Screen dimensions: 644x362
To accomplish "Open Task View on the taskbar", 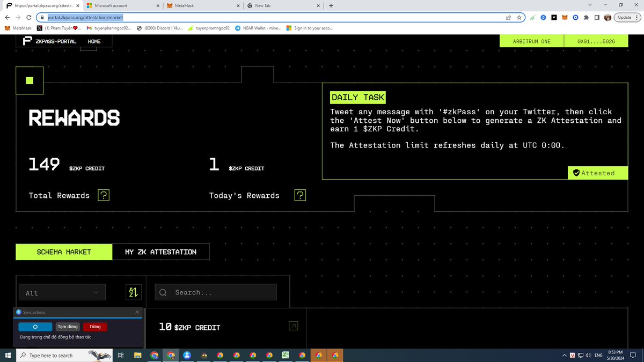I will [x=121, y=355].
